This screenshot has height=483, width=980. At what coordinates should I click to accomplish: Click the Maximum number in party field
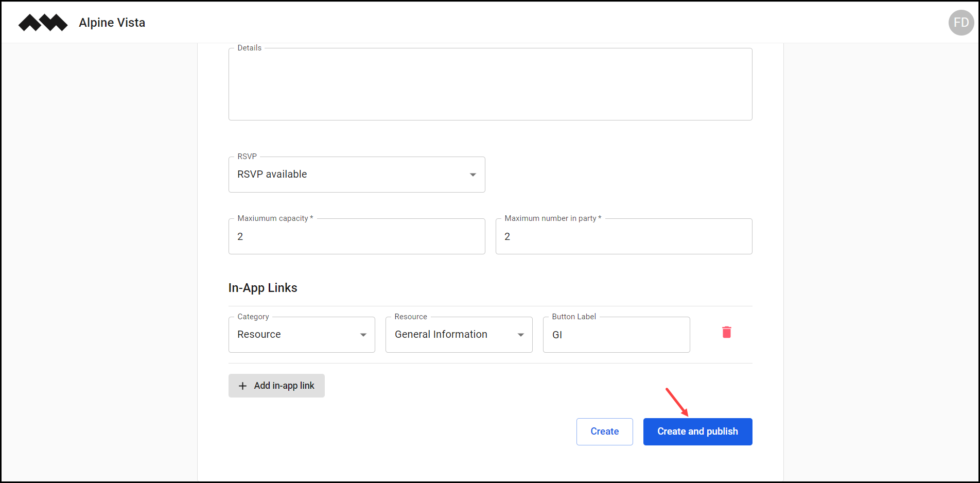(x=624, y=236)
